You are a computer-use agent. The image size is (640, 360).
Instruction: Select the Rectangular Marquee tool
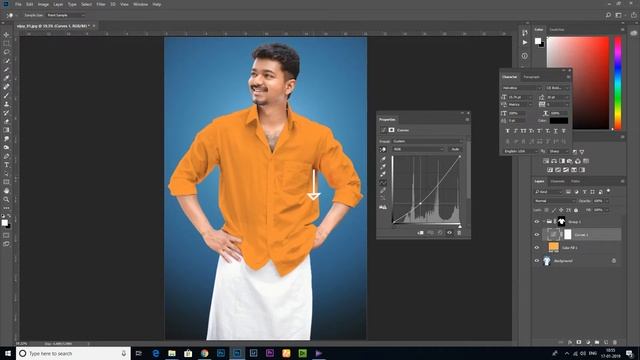click(x=6, y=43)
